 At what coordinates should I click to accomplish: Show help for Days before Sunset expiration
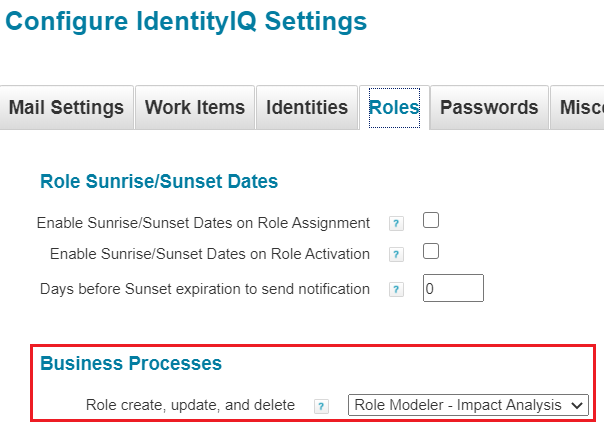[x=396, y=290]
